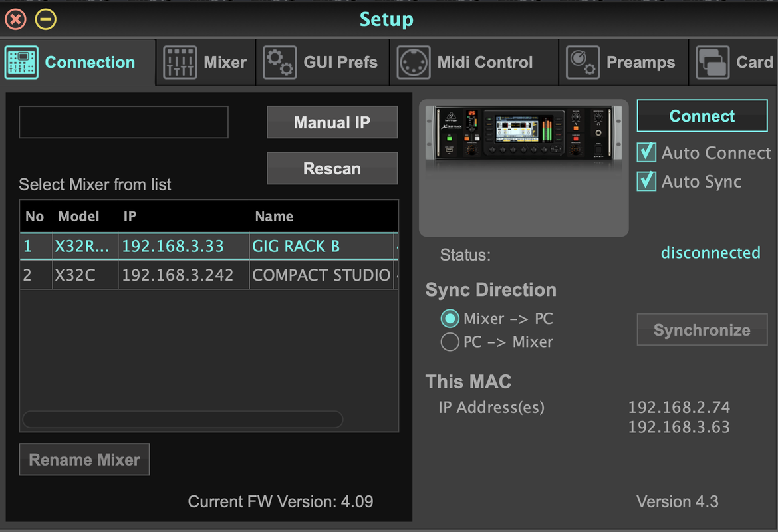
Task: Click This MAC address 192.168.2.74
Action: click(679, 407)
